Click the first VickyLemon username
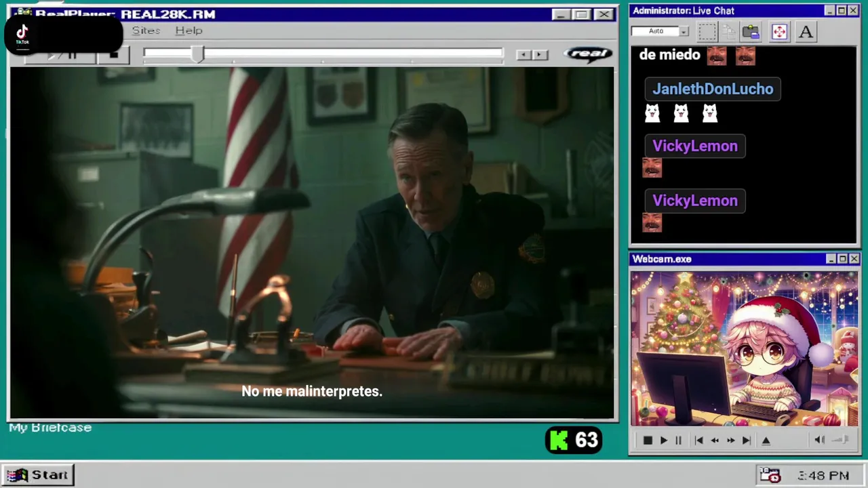Screen dimensions: 868x488 pyautogui.click(x=695, y=146)
